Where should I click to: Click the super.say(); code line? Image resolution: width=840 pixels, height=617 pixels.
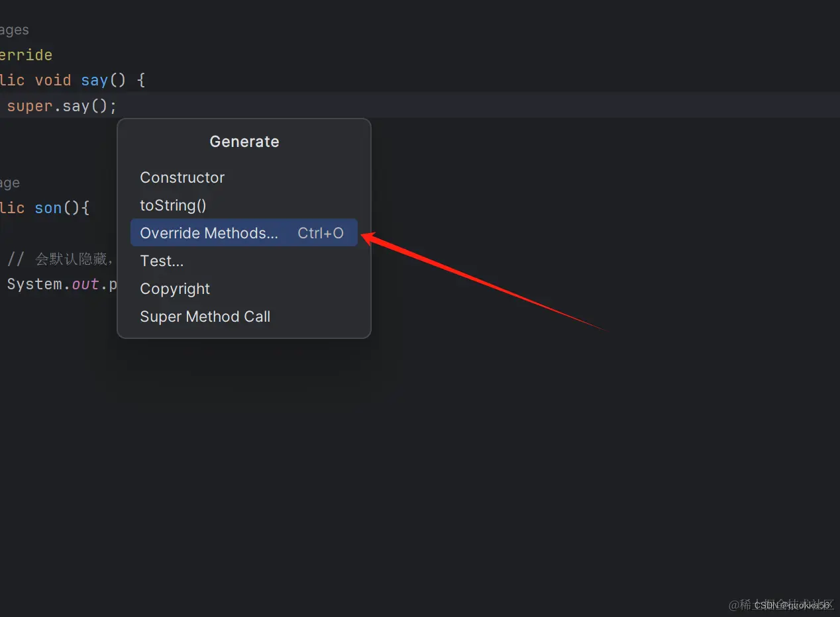point(62,106)
